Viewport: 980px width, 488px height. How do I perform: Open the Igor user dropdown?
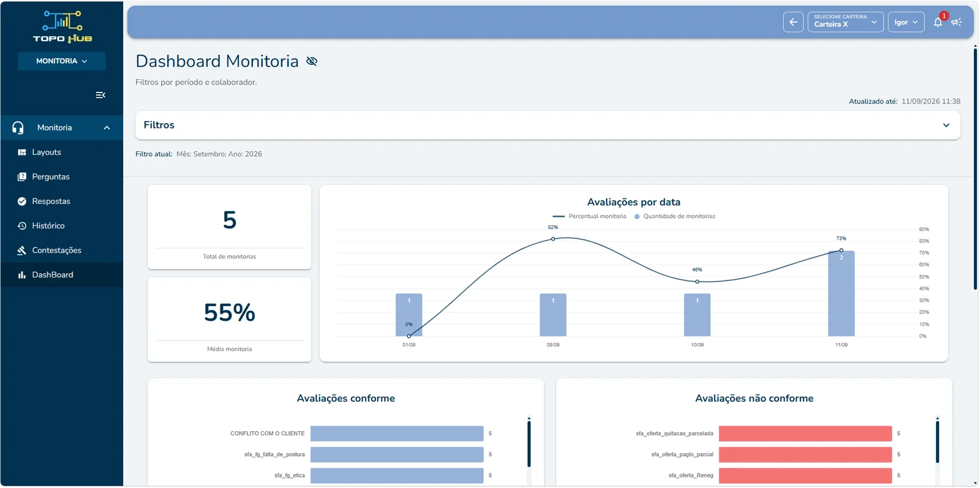906,22
